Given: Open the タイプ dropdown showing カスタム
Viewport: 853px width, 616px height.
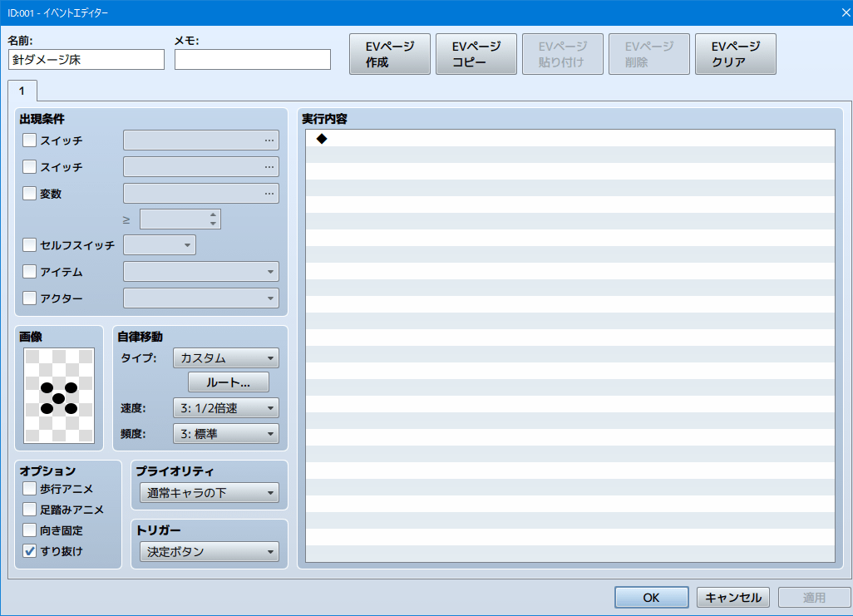Looking at the screenshot, I should (x=225, y=358).
